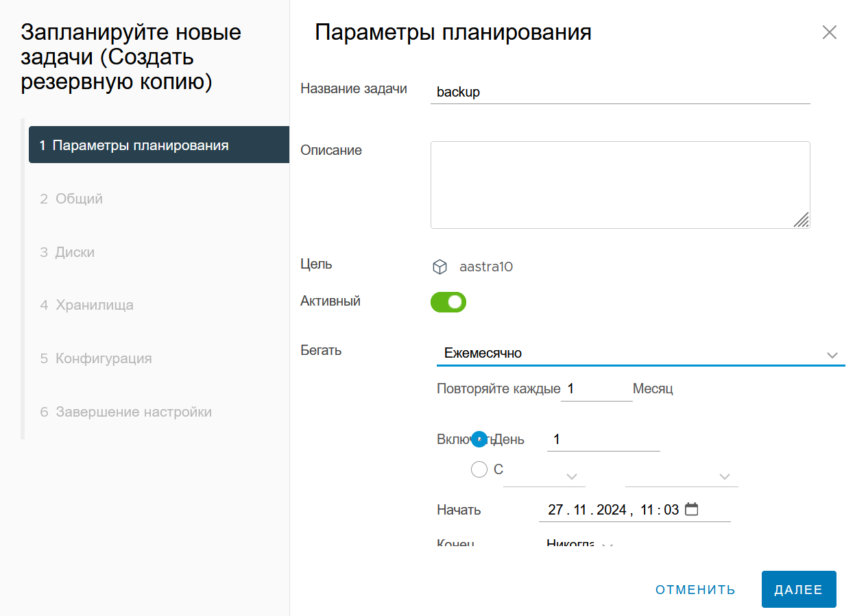This screenshot has width=855, height=616.
Task: Focus the Название задачи field with backup
Action: pos(621,92)
